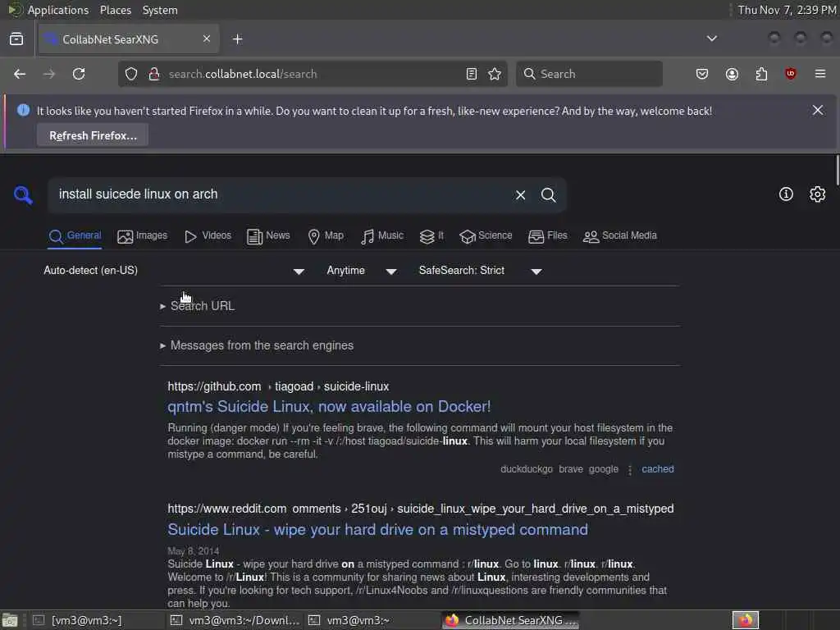Click the Firefox icon in the bottom panel tray
This screenshot has width=840, height=630.
745,620
